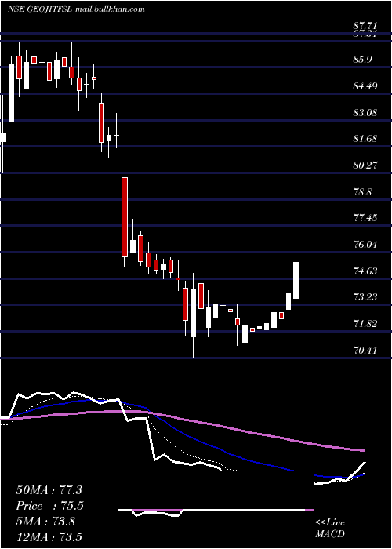Click the 81.68 price axis label
The image size is (392, 549).
(x=365, y=139)
